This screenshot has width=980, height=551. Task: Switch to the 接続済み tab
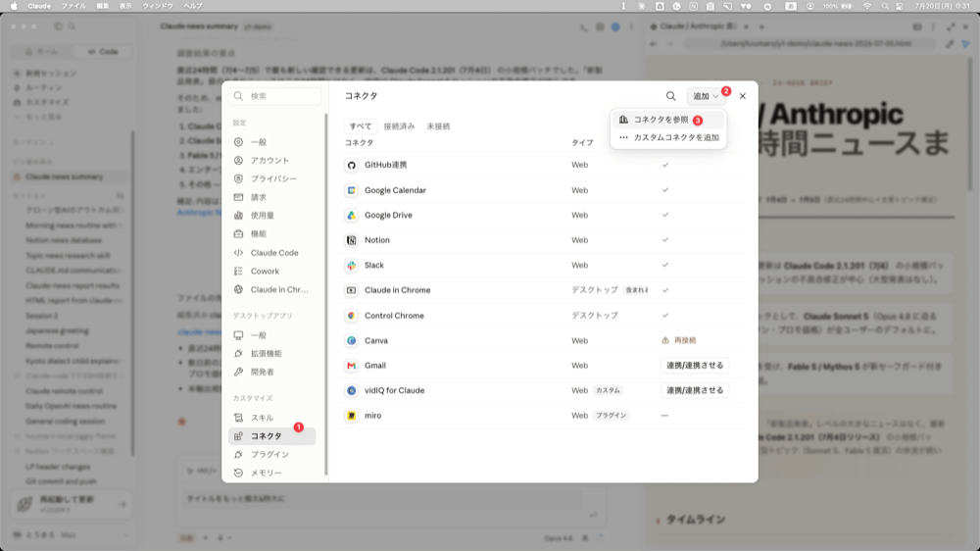click(x=399, y=126)
